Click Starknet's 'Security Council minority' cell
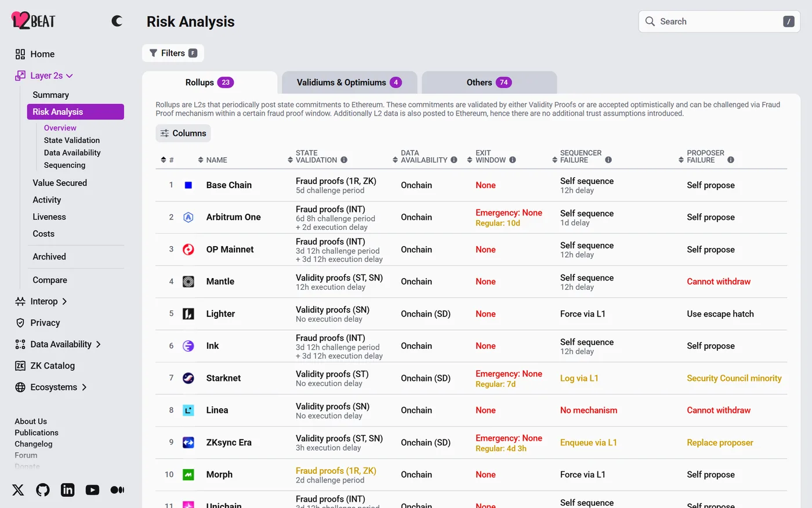 pyautogui.click(x=734, y=378)
